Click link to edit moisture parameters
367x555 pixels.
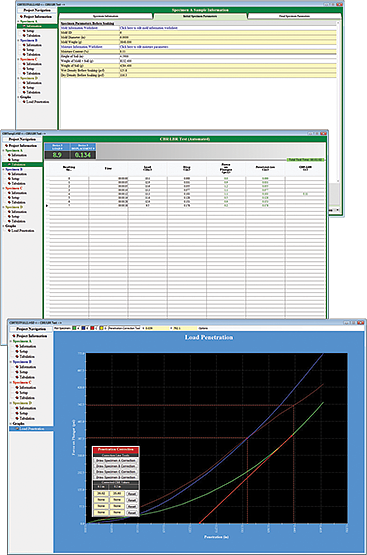point(144,47)
